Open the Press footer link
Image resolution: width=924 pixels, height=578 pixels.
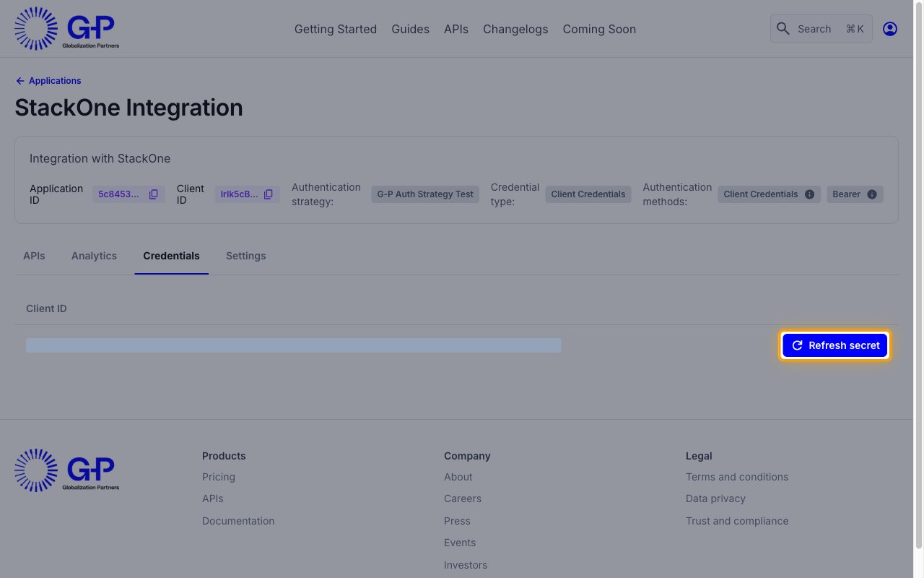(457, 521)
